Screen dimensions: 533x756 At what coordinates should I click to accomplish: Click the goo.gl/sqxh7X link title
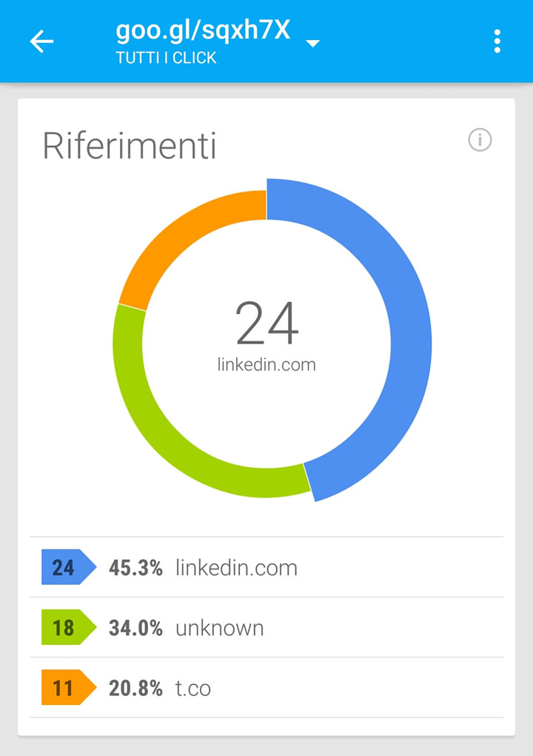pyautogui.click(x=203, y=30)
